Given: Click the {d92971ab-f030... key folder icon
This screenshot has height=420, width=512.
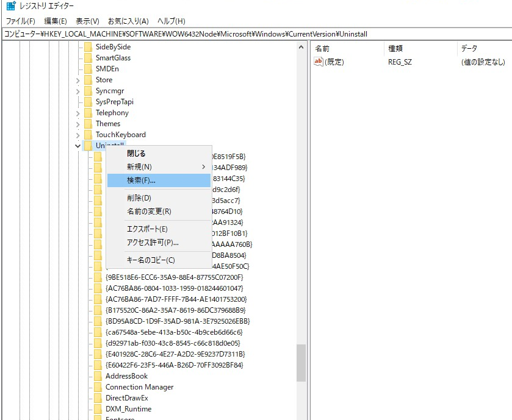Looking at the screenshot, I should pyautogui.click(x=98, y=343).
